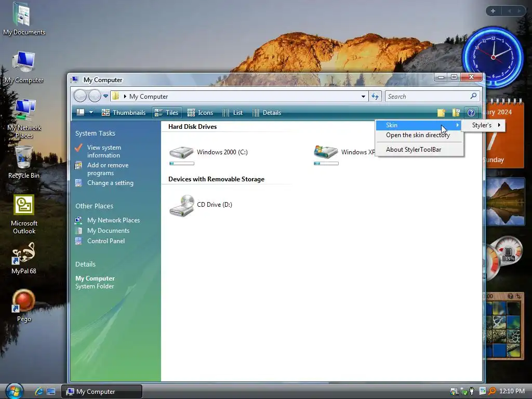Click Show Desktop quick launch icon
The image size is (532, 399).
tap(51, 392)
